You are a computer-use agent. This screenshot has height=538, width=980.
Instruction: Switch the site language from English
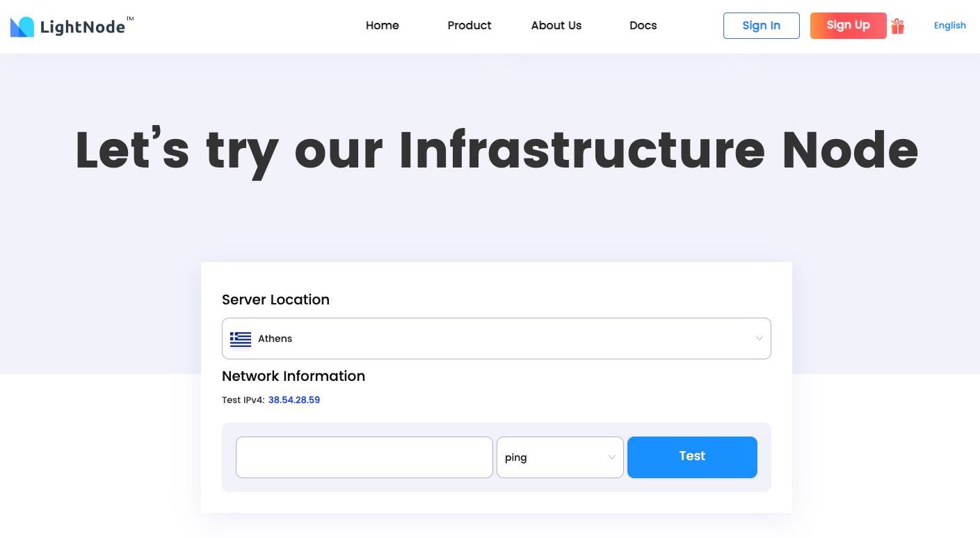click(x=949, y=26)
